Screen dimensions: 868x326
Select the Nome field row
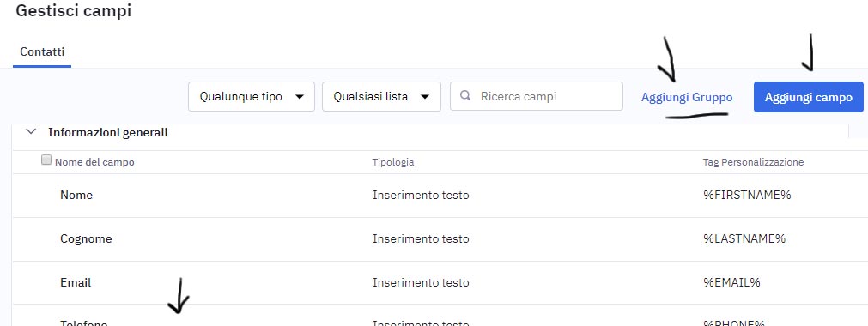tap(440, 196)
